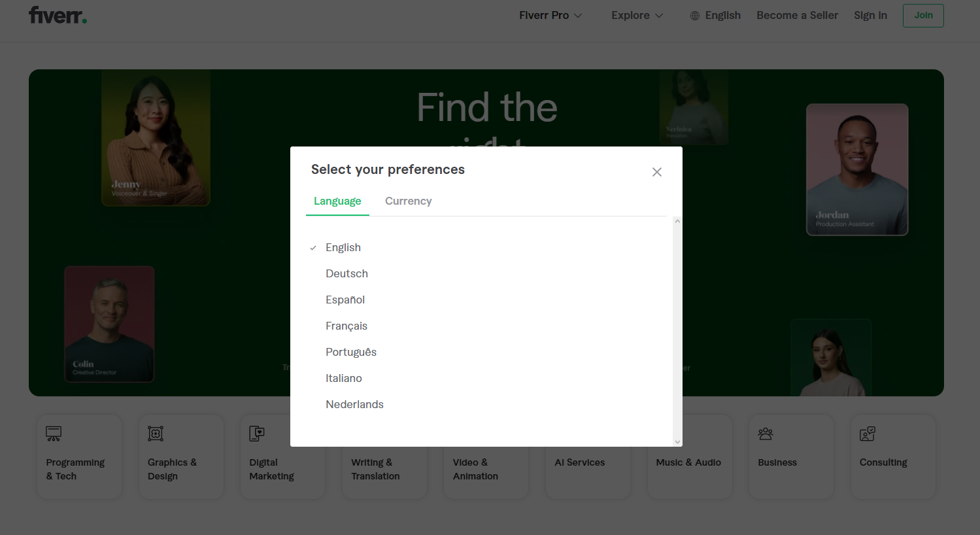Click the Programming & Tech category icon

pyautogui.click(x=54, y=434)
